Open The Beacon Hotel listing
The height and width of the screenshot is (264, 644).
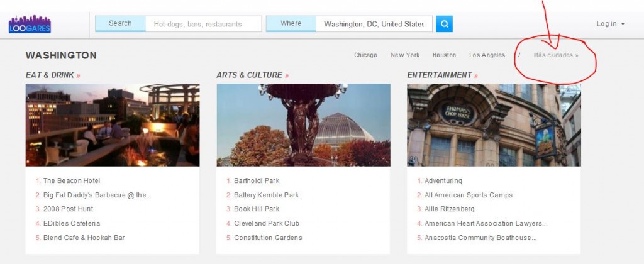pyautogui.click(x=71, y=180)
